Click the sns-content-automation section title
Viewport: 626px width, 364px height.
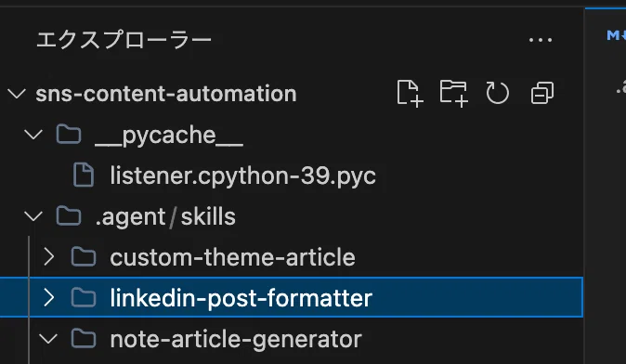pos(166,94)
